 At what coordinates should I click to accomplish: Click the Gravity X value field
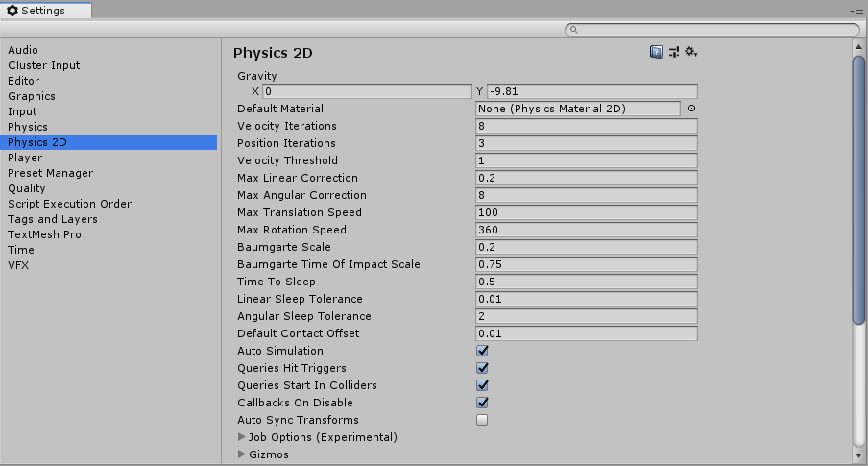367,91
